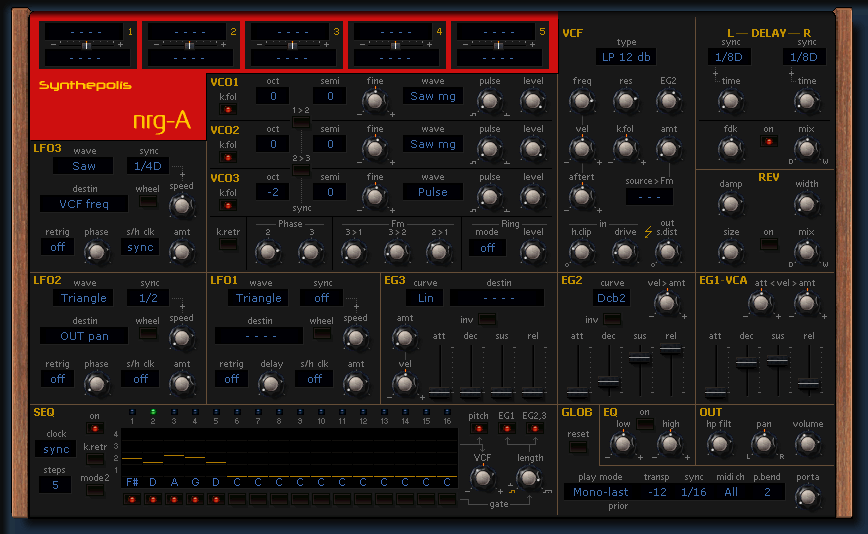
Task: Click the VCF res knob
Action: (x=625, y=101)
